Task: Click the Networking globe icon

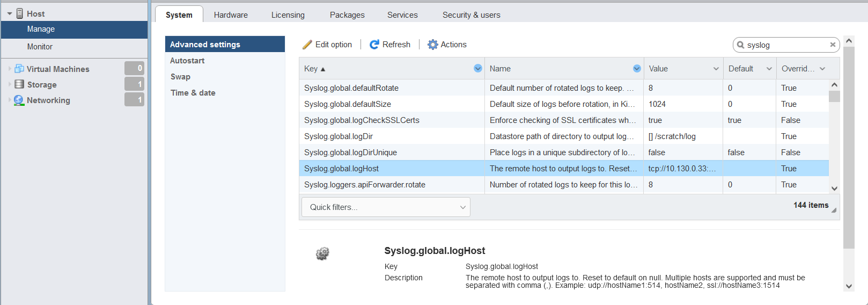Action: coord(19,100)
